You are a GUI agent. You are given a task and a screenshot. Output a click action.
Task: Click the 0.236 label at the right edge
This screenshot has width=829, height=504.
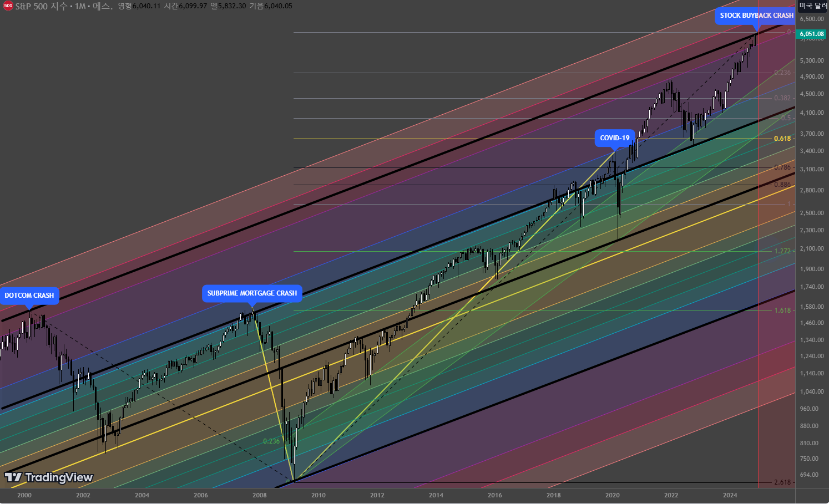tap(782, 73)
